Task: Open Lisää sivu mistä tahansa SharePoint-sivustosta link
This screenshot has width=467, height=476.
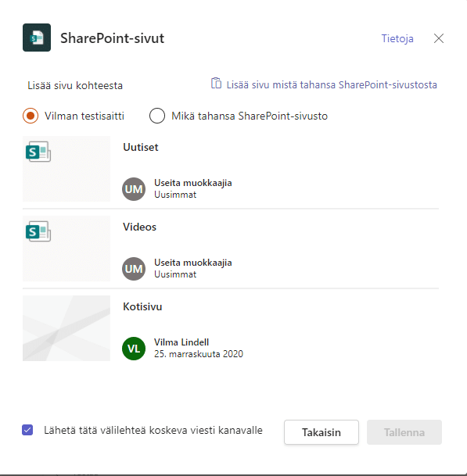Action: tap(332, 84)
